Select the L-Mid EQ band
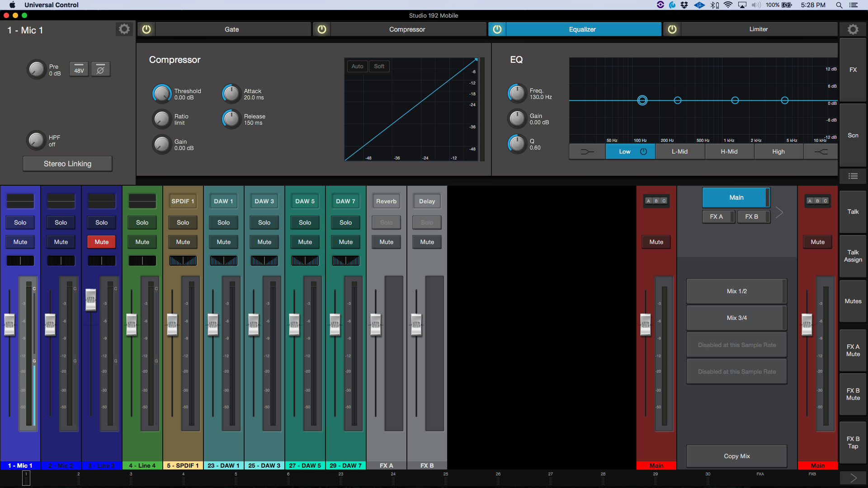This screenshot has width=868, height=488. [x=680, y=152]
